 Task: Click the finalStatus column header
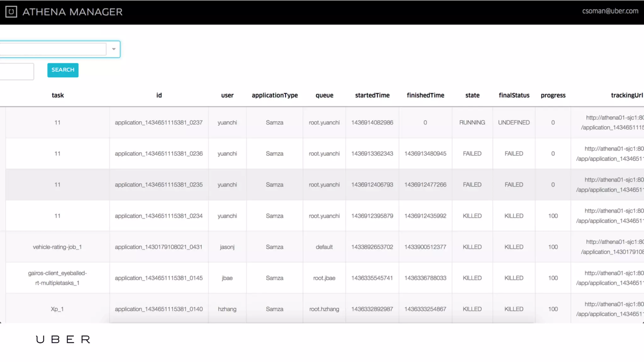click(x=514, y=95)
